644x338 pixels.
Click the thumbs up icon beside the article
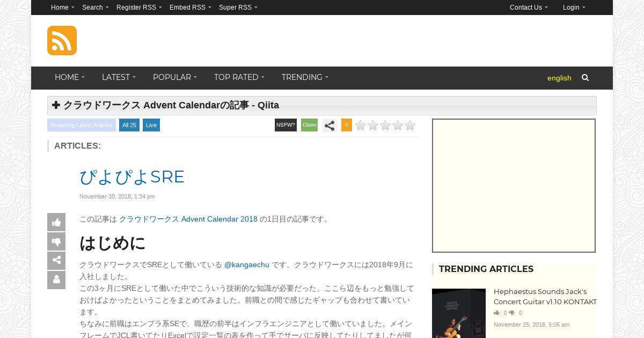[56, 222]
